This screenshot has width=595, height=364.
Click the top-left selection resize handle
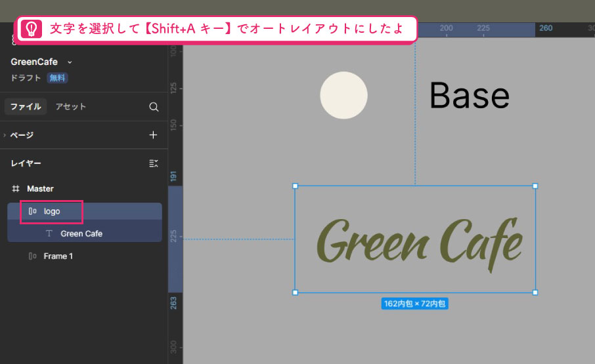[x=296, y=186]
